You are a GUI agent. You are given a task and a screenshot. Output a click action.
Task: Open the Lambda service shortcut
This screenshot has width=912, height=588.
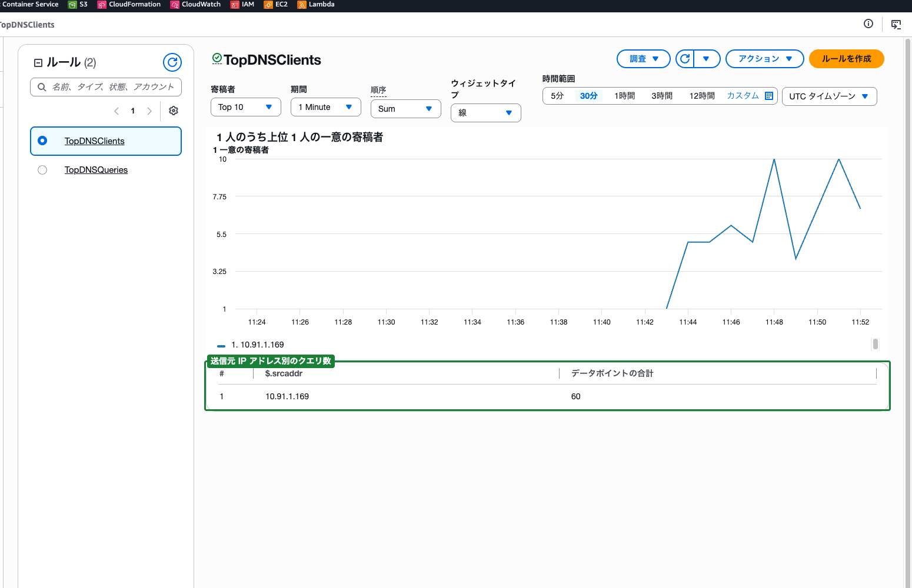[x=315, y=4]
